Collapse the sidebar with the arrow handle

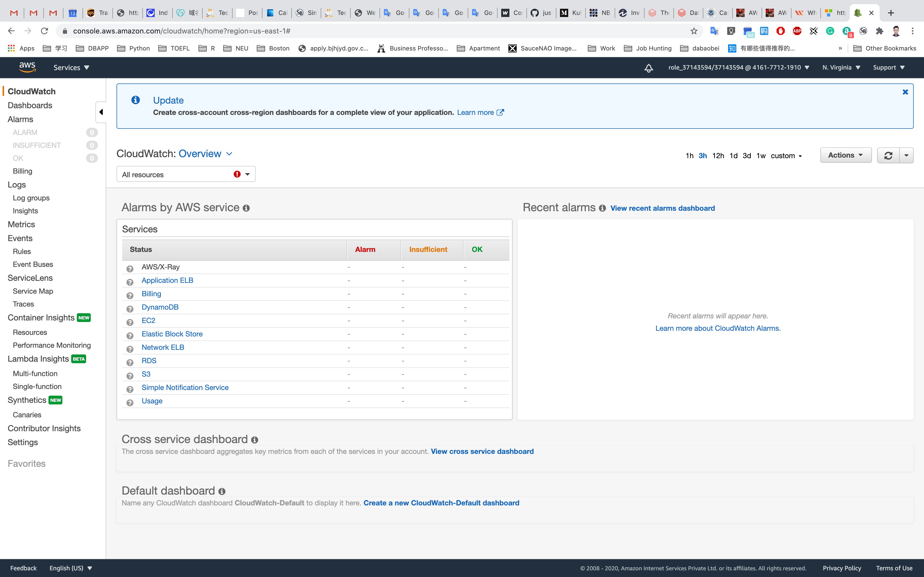(101, 112)
